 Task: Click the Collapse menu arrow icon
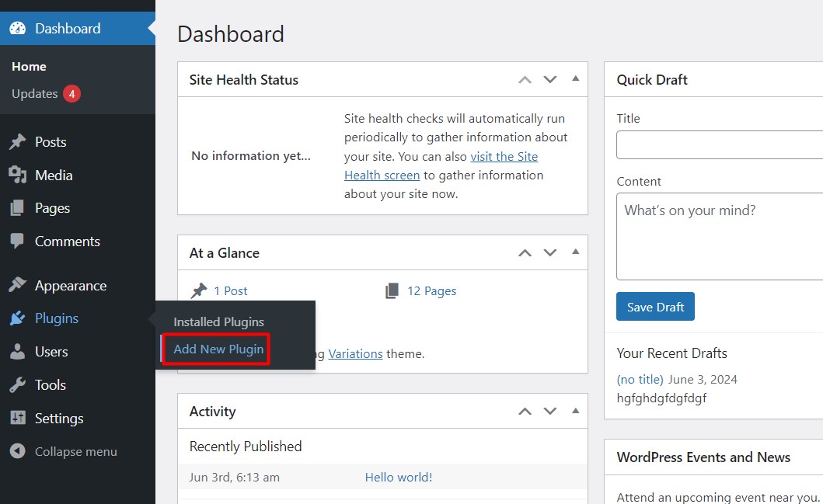coord(17,451)
